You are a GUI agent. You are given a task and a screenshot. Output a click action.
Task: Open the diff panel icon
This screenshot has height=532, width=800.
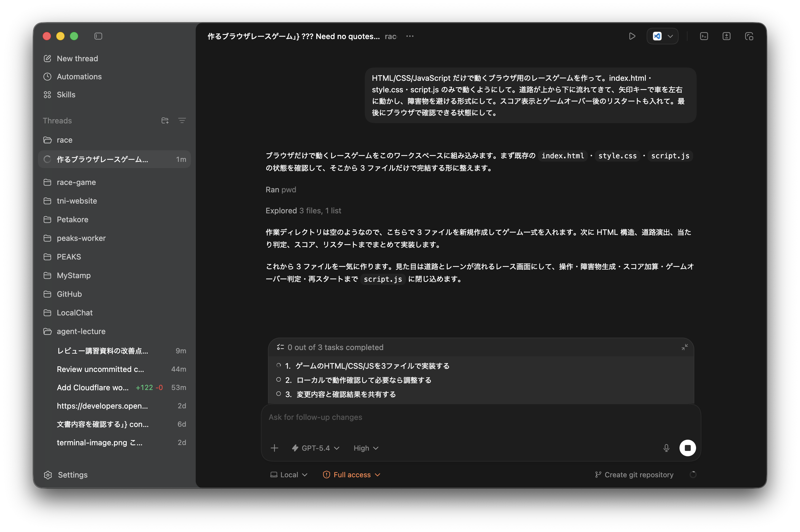click(x=726, y=36)
